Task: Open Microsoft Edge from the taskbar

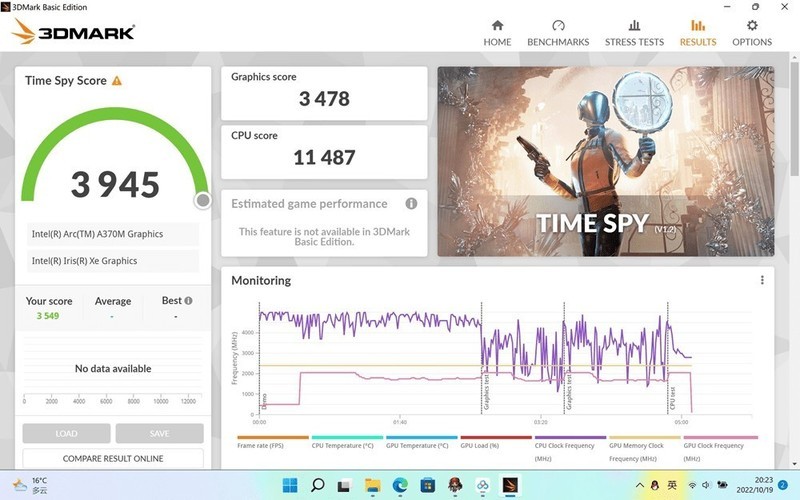Action: coord(400,485)
